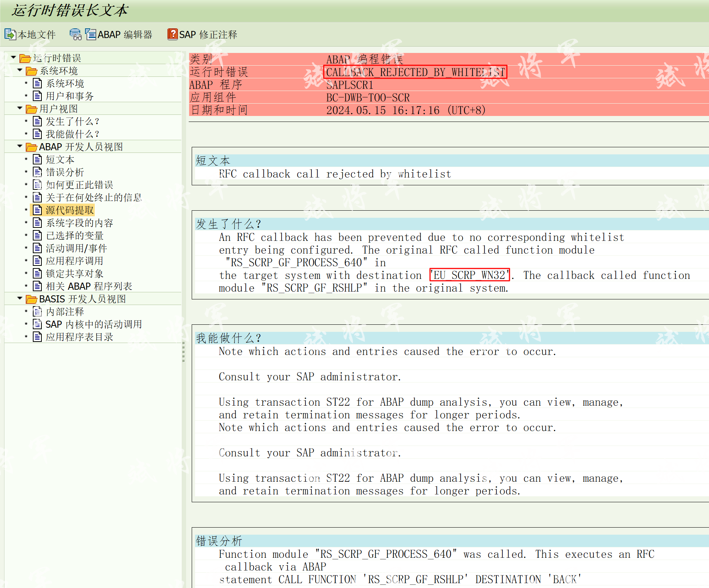Click document icon beside 错误分析
Image resolution: width=709 pixels, height=588 pixels.
click(37, 172)
